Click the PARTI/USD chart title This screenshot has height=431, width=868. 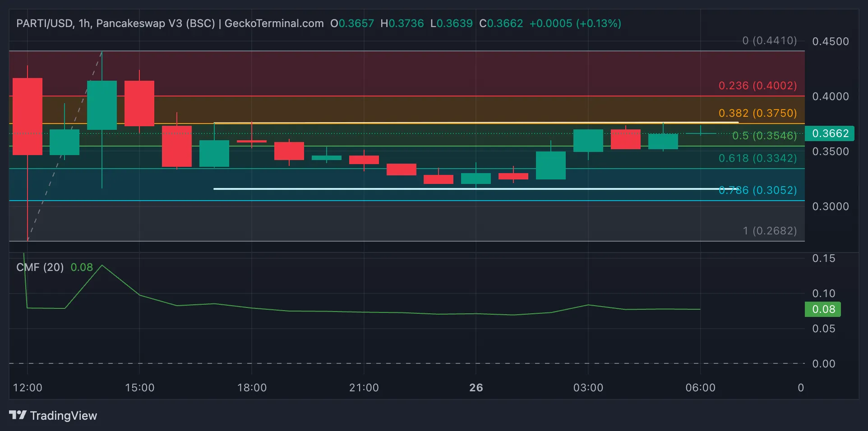click(44, 23)
